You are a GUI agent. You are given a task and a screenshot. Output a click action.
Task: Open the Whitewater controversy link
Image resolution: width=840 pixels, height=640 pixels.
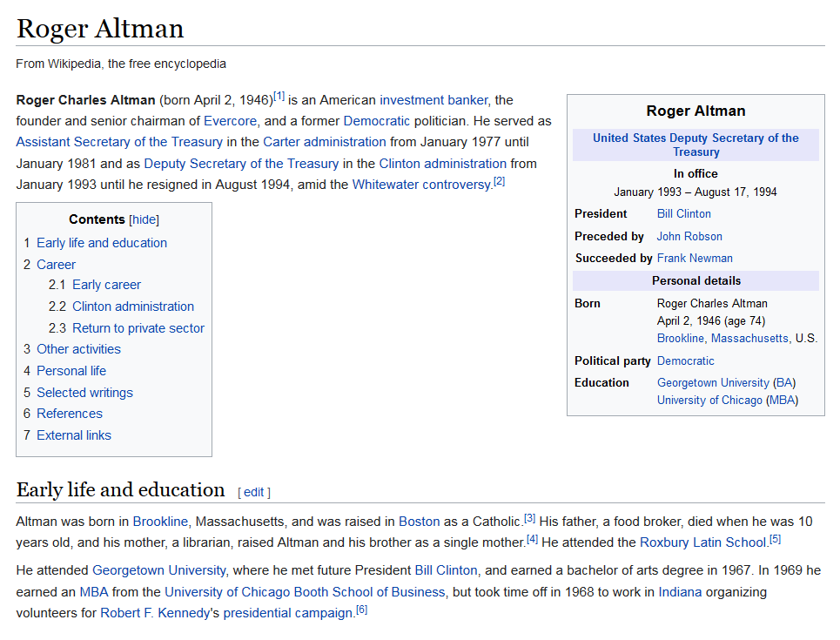pos(422,185)
